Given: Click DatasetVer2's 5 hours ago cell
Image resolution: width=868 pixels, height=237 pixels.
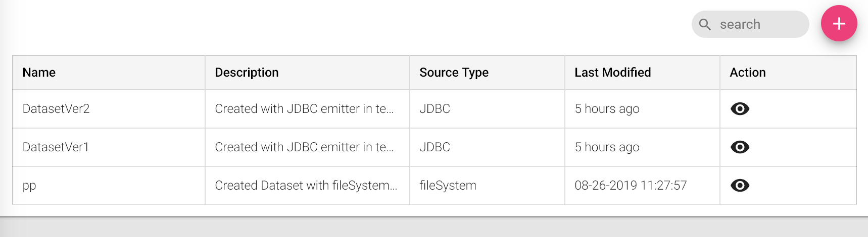Looking at the screenshot, I should (607, 109).
